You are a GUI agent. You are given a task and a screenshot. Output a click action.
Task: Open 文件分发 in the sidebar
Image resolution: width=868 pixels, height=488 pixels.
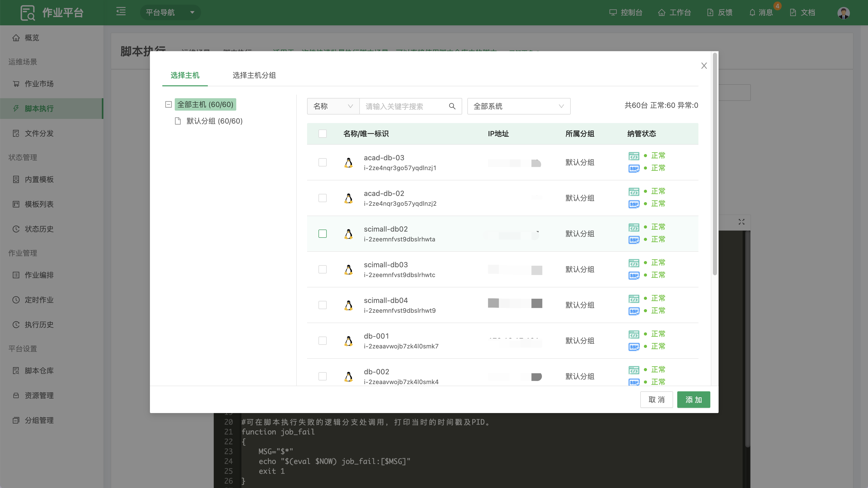point(51,133)
